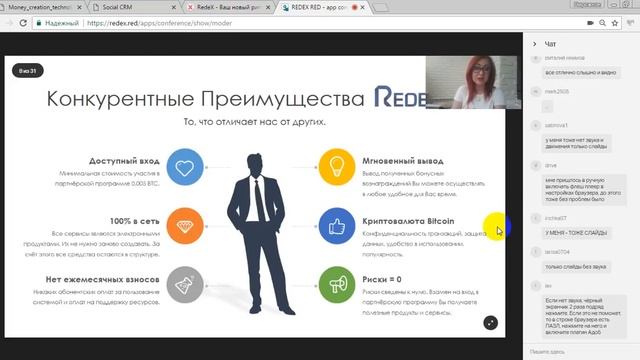Close the Social CRM tab
Viewport: 640px width, 360px height.
tap(173, 7)
